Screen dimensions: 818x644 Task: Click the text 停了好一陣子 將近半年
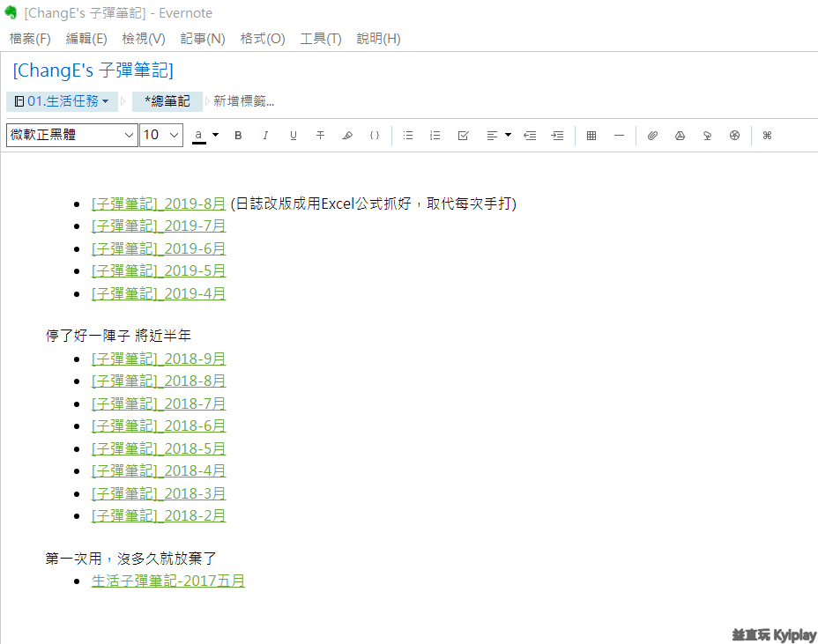coord(118,336)
